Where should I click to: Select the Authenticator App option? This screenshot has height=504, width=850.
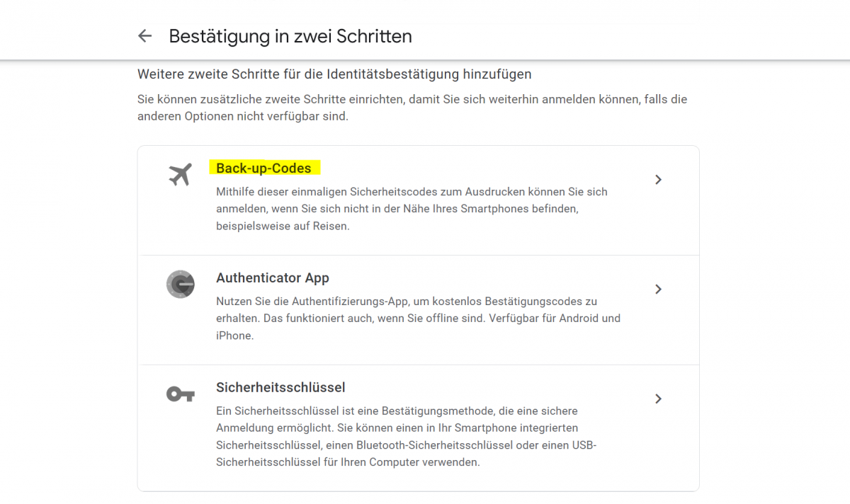272,277
